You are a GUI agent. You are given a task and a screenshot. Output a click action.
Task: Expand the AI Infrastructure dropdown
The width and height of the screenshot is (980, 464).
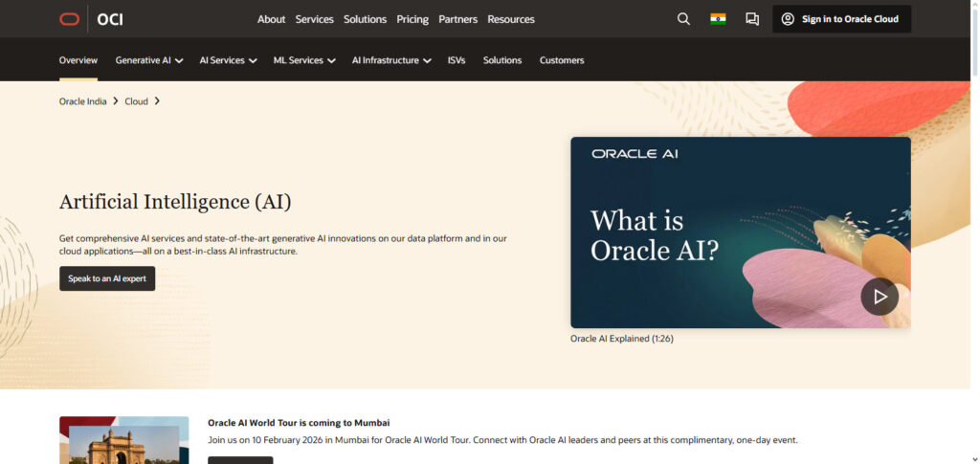[391, 60]
